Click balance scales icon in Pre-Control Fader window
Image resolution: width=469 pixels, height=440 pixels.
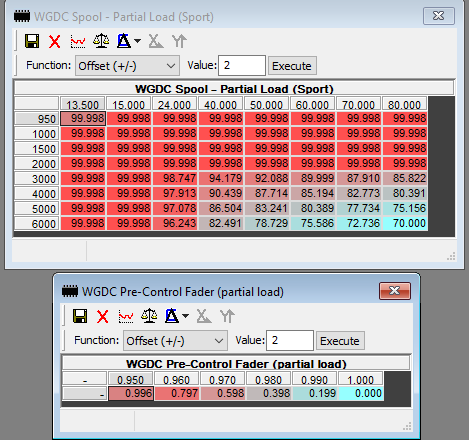tap(149, 316)
